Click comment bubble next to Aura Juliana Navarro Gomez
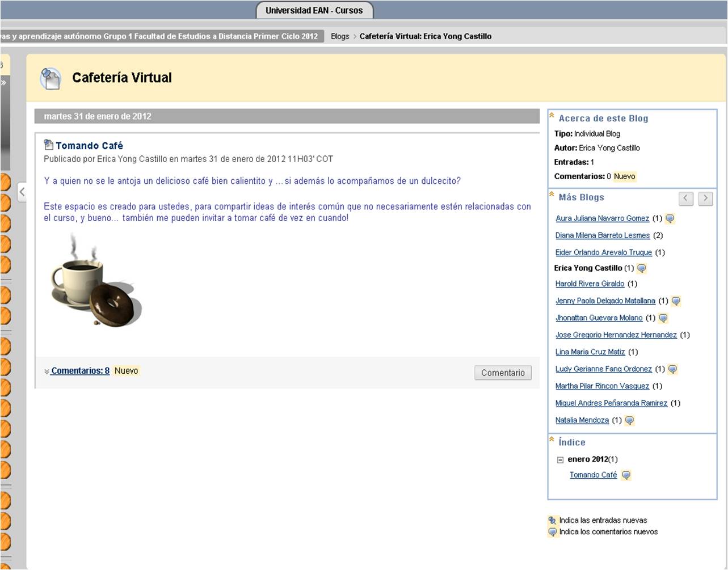Viewport: 728px width, 570px height. point(670,218)
